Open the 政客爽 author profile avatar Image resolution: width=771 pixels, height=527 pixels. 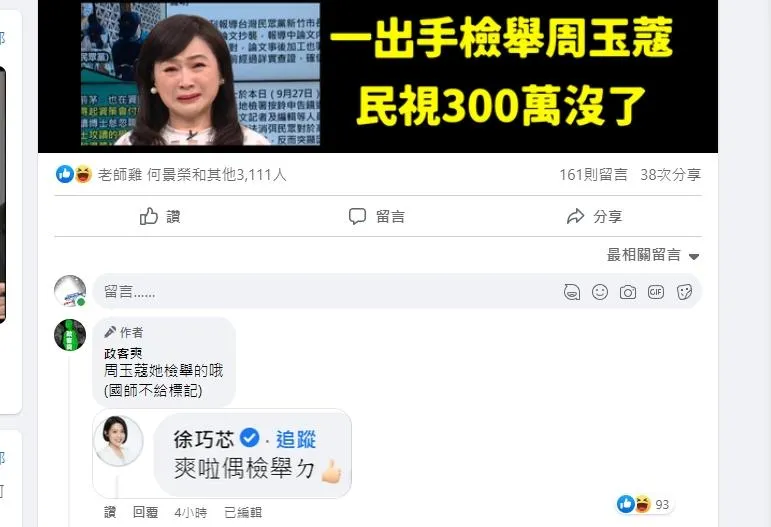[x=70, y=335]
